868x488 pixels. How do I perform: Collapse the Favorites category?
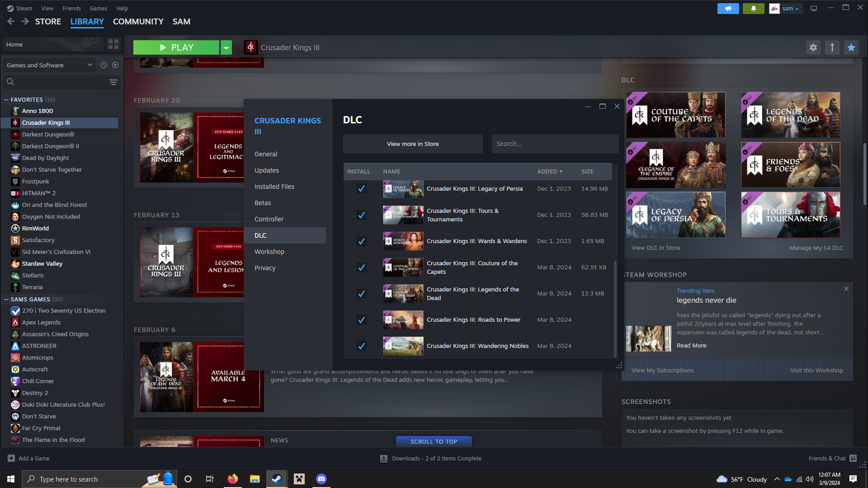click(x=6, y=99)
